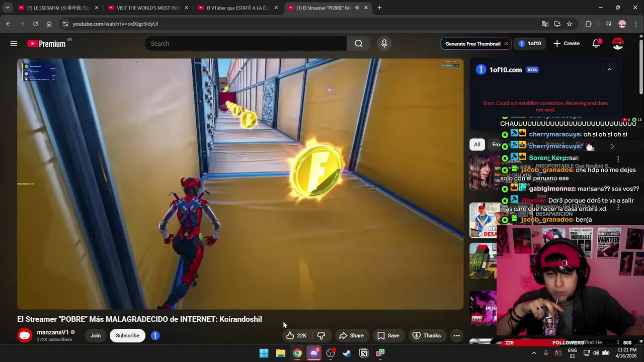The height and width of the screenshot is (362, 644).
Task: Go back in browser history
Action: 9,24
